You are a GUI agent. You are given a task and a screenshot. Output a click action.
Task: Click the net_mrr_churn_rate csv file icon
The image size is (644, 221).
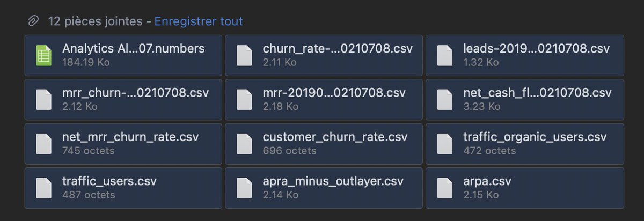coord(43,143)
